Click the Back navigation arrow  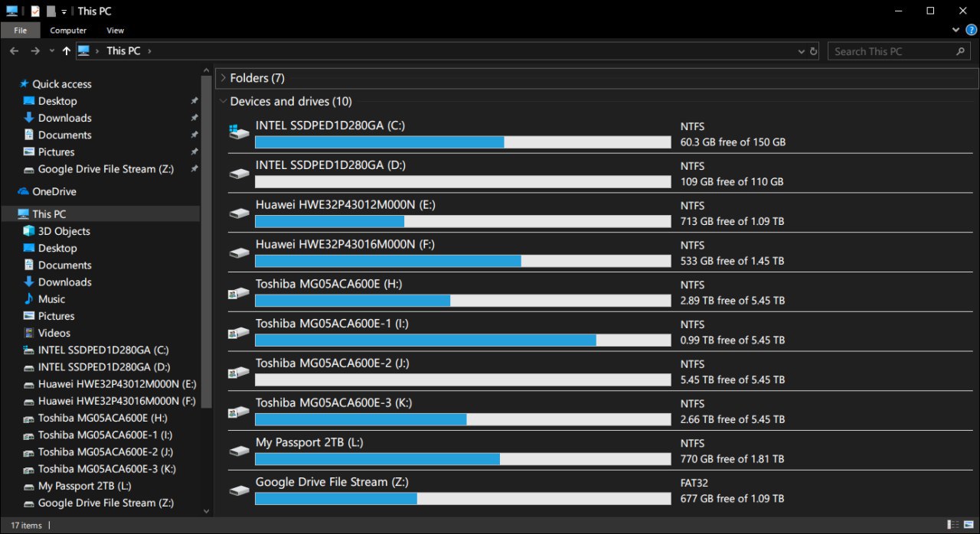pos(14,51)
